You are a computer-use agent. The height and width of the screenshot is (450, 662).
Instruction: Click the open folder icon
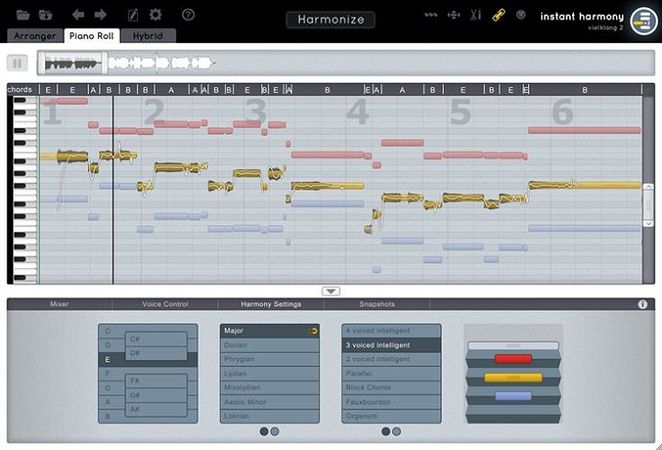point(22,15)
